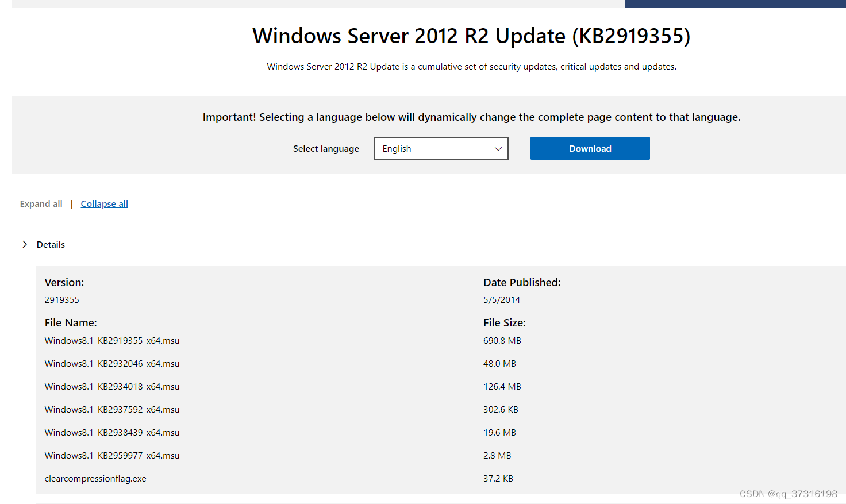Collapse the Details disclosure arrow
The height and width of the screenshot is (504, 846).
tap(25, 244)
